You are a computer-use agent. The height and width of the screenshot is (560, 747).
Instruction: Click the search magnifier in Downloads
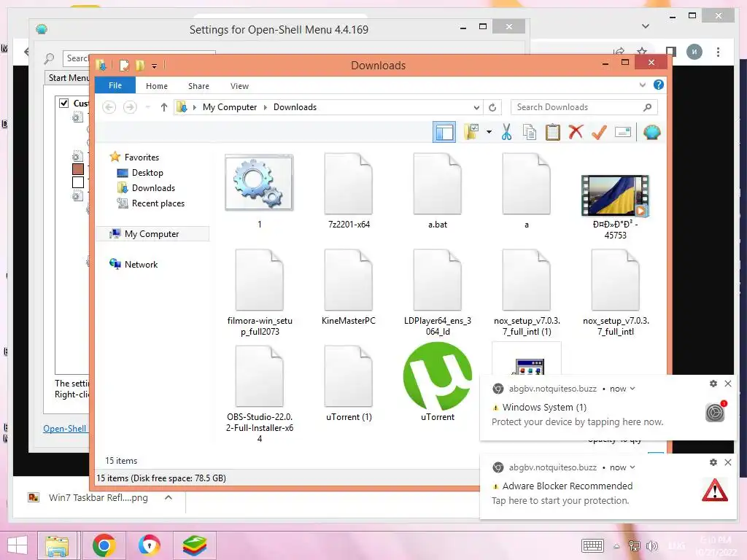[647, 107]
